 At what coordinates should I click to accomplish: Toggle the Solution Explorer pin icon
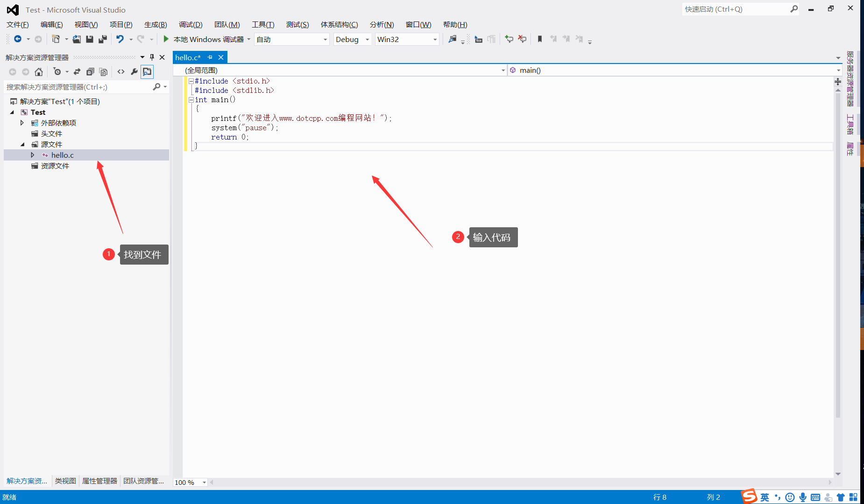click(151, 57)
